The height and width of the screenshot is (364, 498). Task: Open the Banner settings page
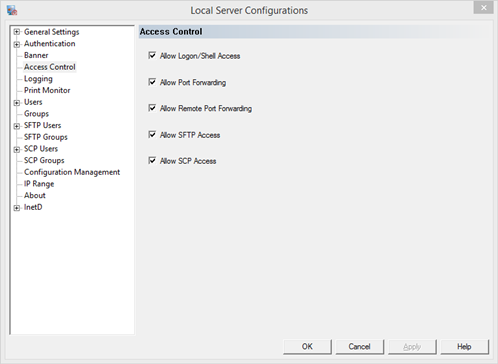36,55
